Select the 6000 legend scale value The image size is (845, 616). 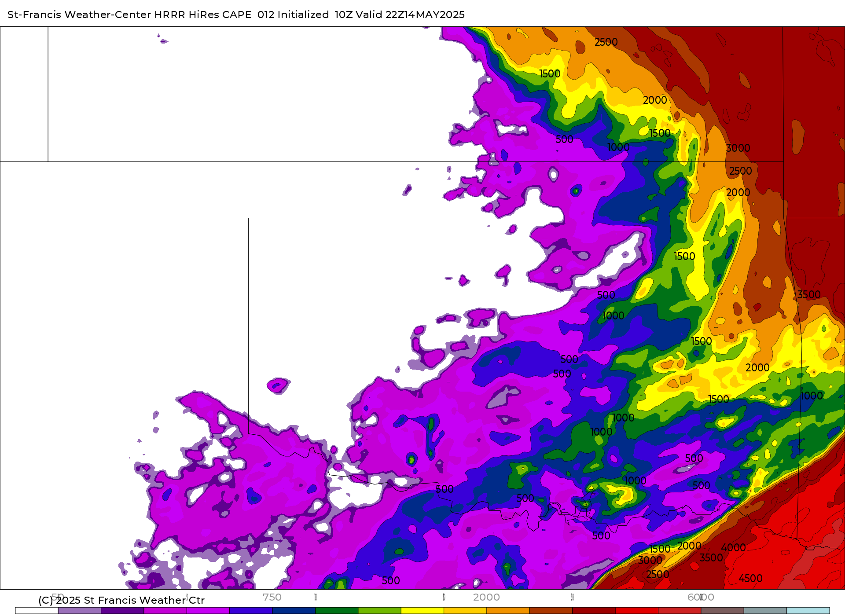point(701,597)
